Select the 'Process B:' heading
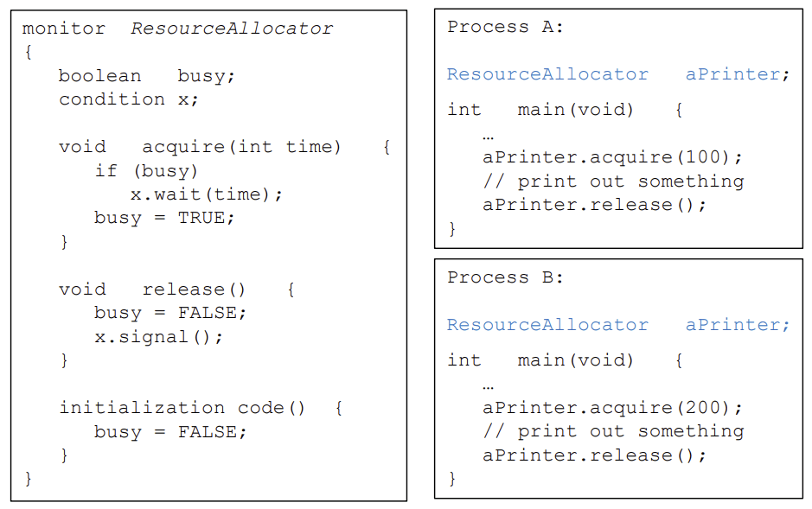This screenshot has height=509, width=812. tap(505, 277)
